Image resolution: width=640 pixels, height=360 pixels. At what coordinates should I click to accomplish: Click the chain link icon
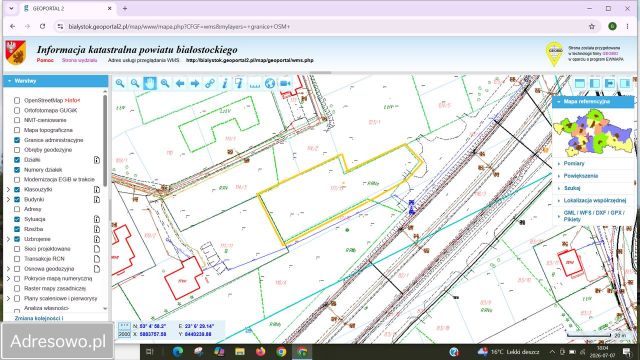click(210, 83)
